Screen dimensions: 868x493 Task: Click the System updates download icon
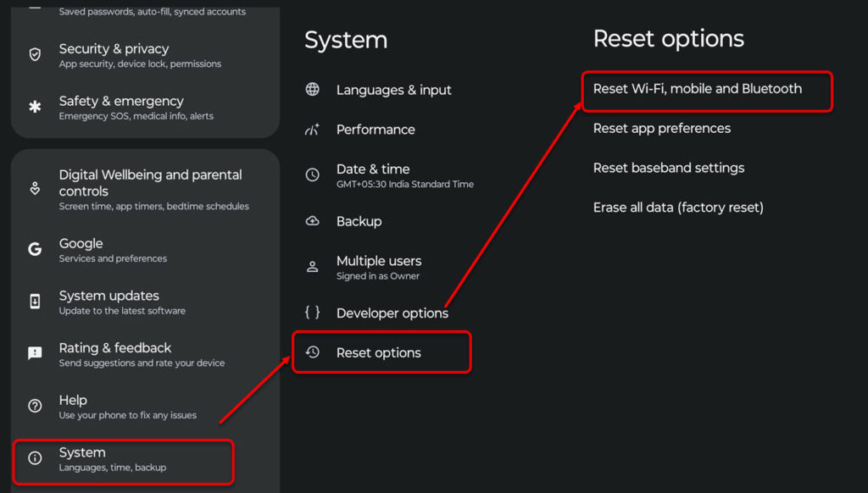coord(35,302)
